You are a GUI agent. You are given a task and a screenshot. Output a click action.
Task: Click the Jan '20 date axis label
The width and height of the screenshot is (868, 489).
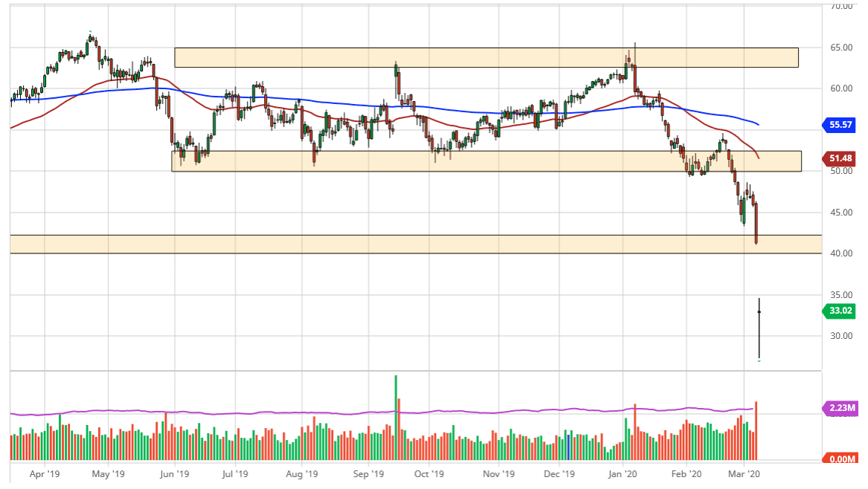pyautogui.click(x=623, y=474)
